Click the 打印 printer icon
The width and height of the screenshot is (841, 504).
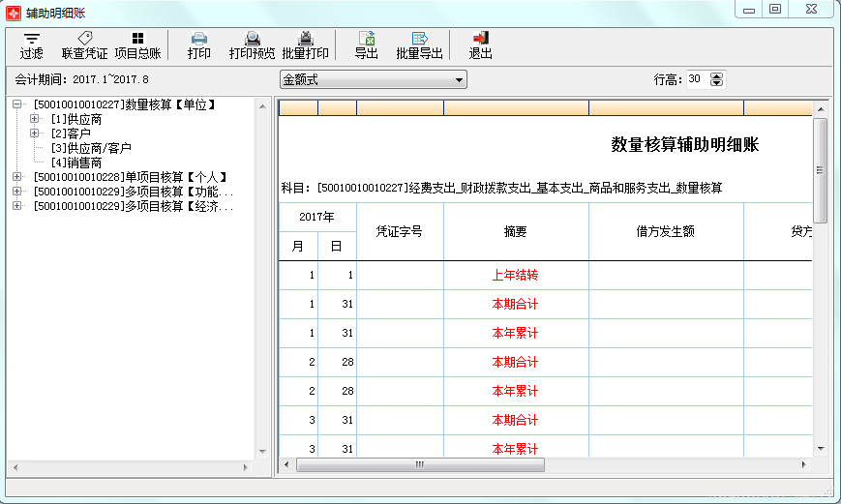(x=199, y=45)
